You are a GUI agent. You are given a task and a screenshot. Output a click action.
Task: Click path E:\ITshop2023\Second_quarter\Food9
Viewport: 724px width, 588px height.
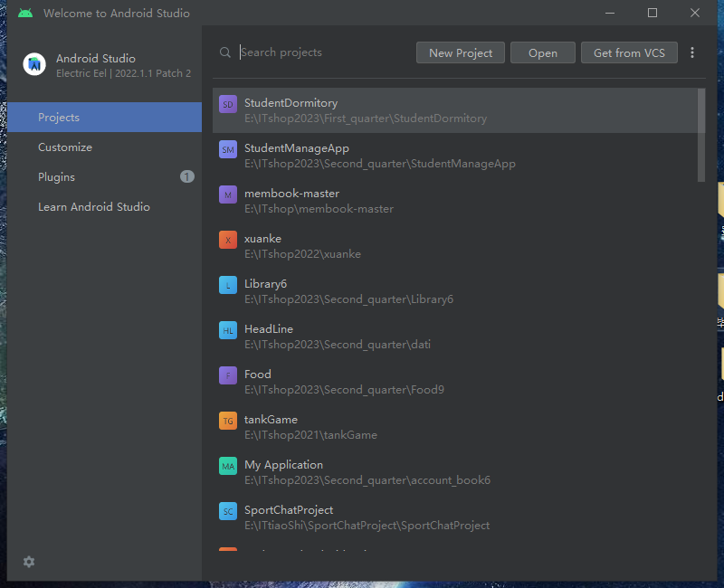(x=344, y=390)
